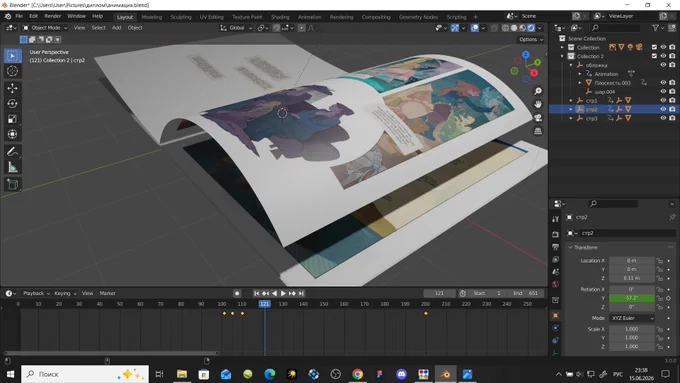This screenshot has width=680, height=383.
Task: Open Blender from Windows taskbar
Action: point(445,374)
